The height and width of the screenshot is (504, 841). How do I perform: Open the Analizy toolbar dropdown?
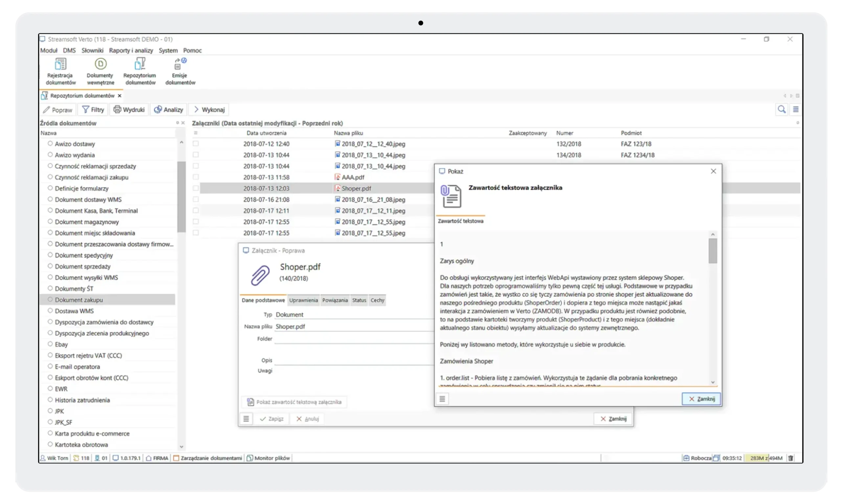point(169,110)
